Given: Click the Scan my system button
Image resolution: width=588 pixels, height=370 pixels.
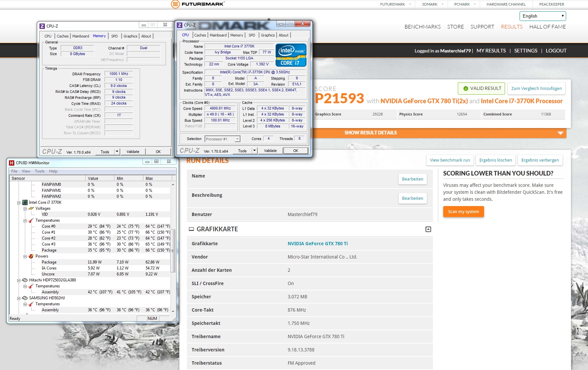Looking at the screenshot, I should pos(463,212).
